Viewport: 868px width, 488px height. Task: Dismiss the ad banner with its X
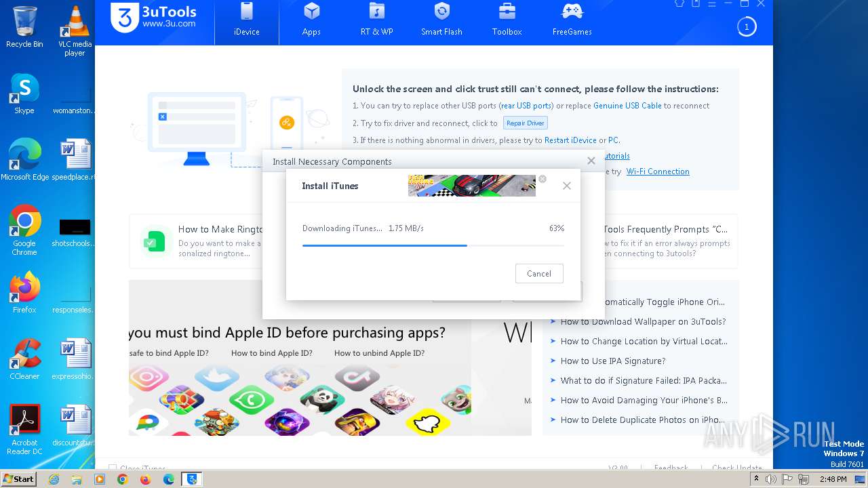(x=542, y=180)
